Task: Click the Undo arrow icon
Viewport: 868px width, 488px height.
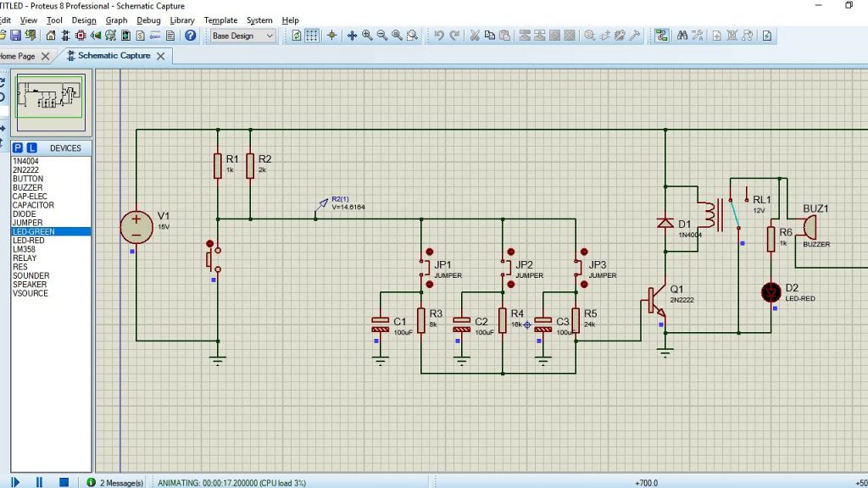Action: [x=439, y=36]
